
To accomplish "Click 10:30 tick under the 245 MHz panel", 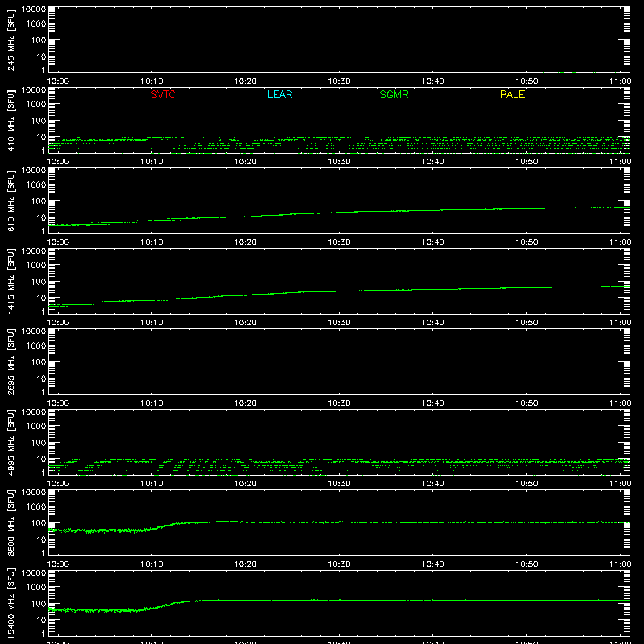I will (339, 81).
